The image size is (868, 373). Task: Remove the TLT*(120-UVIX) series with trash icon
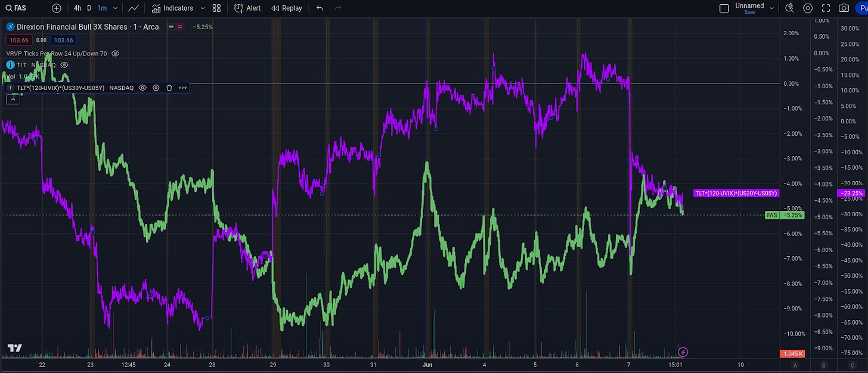coord(169,88)
